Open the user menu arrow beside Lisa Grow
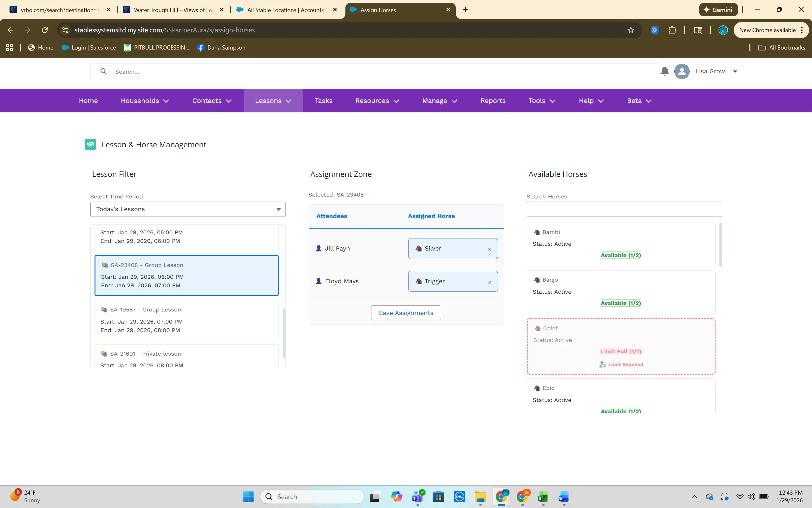Image resolution: width=812 pixels, height=508 pixels. coord(735,71)
